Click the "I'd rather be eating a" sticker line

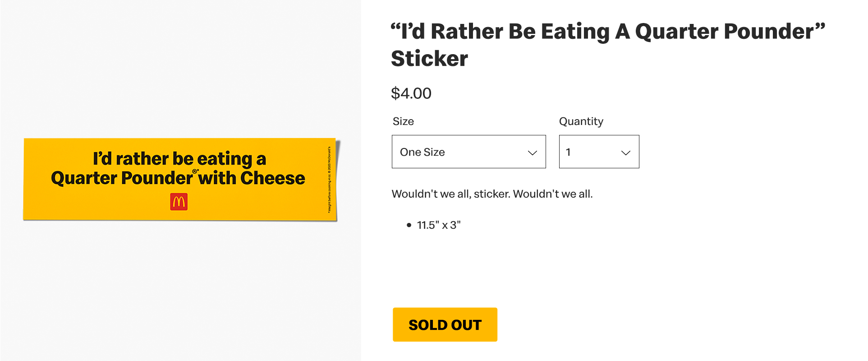tap(179, 158)
